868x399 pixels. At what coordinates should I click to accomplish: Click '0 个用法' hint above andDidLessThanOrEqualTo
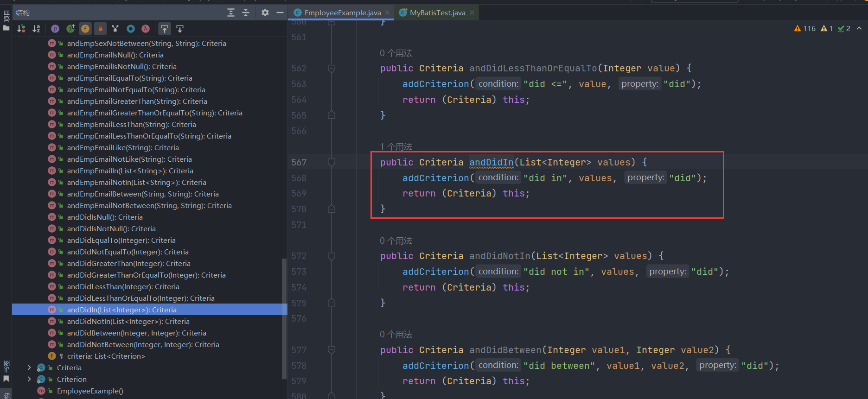pos(396,53)
